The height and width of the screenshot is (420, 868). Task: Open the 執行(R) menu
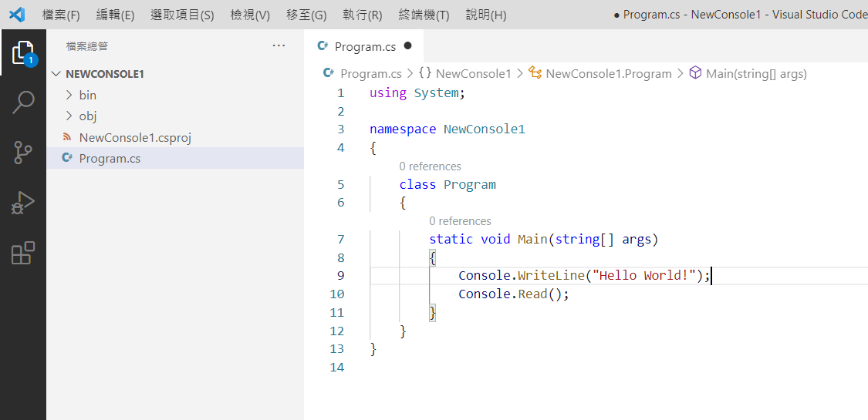(x=363, y=15)
